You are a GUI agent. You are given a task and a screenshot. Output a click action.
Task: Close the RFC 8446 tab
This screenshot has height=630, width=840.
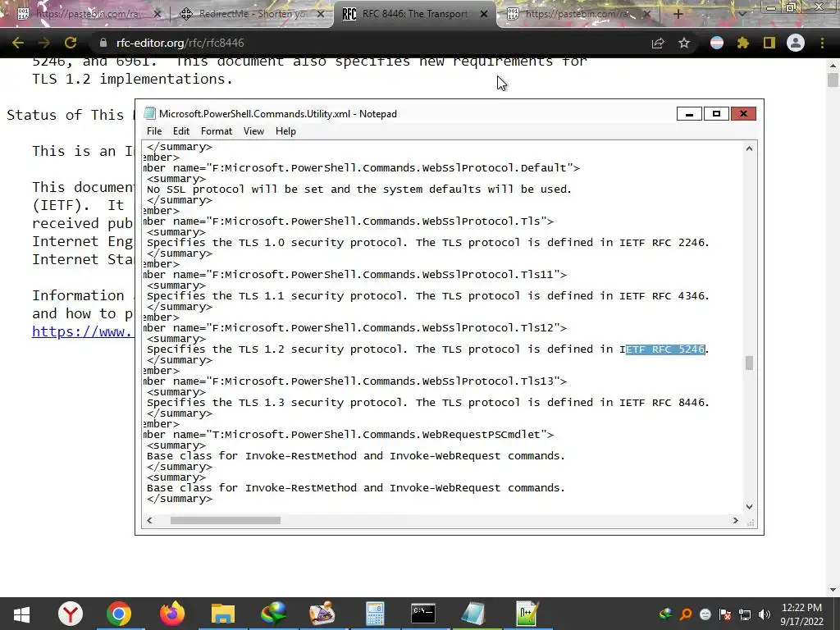[x=484, y=14]
